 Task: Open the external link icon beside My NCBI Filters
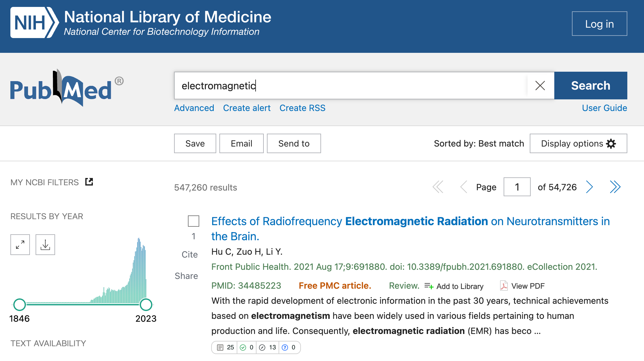[x=89, y=182]
